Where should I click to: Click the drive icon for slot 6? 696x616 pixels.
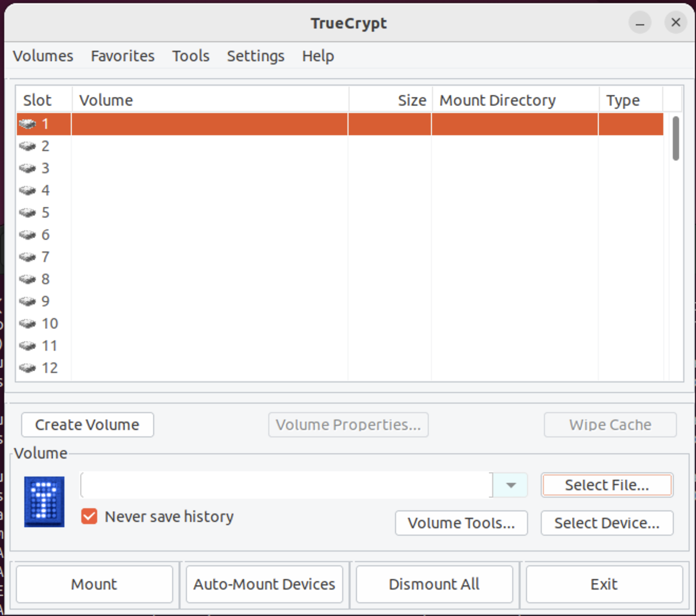(27, 235)
